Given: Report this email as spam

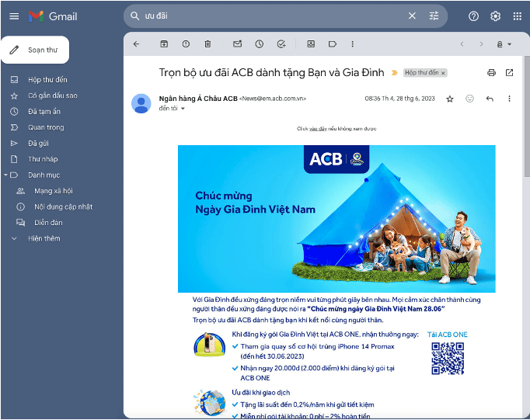Looking at the screenshot, I should tap(186, 44).
